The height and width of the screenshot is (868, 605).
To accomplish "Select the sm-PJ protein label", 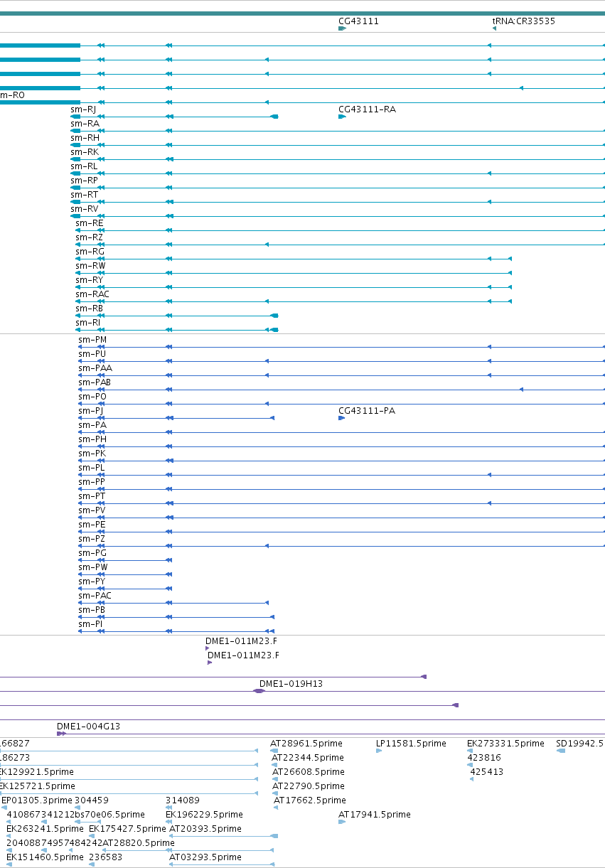I will 91,411.
